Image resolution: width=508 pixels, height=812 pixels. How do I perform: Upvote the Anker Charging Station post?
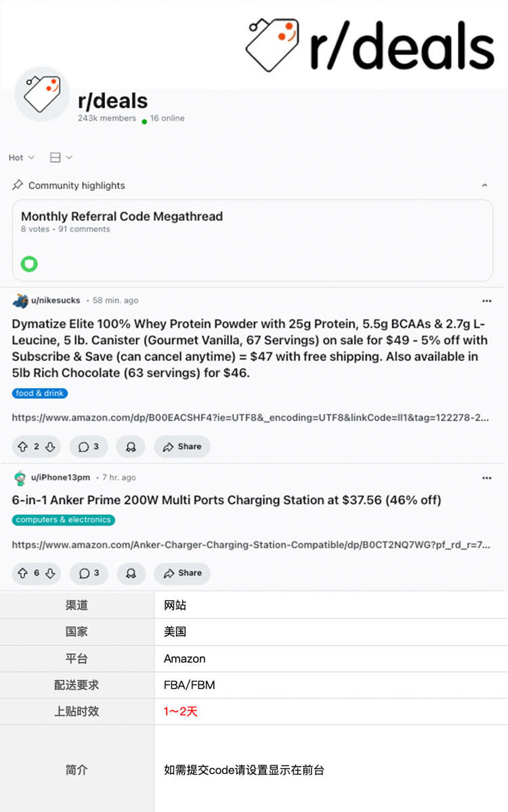click(x=23, y=573)
